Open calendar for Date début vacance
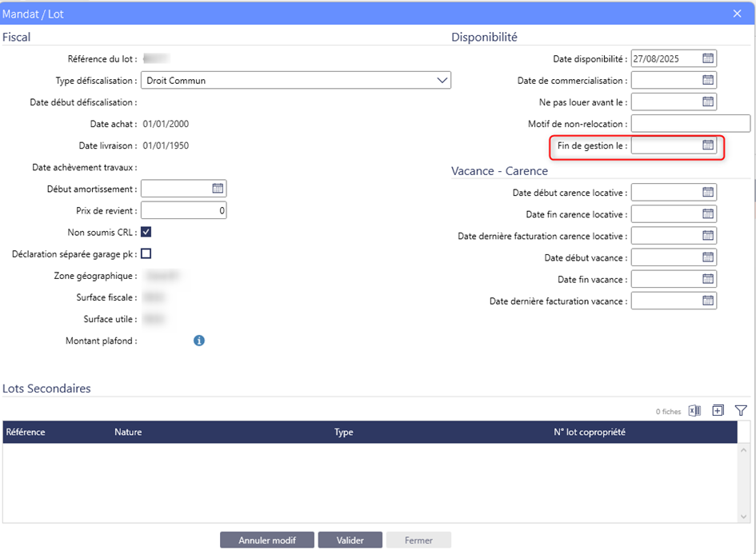Screen dimensions: 756x554 coord(707,257)
